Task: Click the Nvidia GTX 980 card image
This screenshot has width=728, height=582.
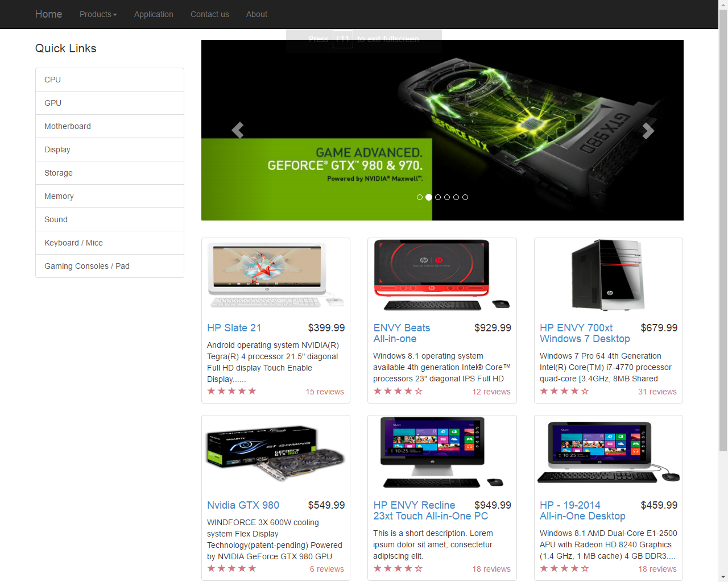Action: (276, 453)
